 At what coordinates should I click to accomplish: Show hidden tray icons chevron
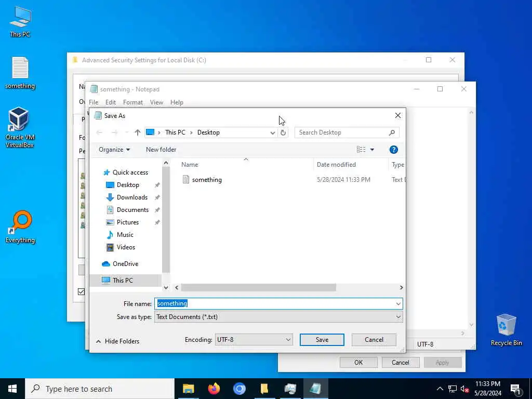(440, 389)
